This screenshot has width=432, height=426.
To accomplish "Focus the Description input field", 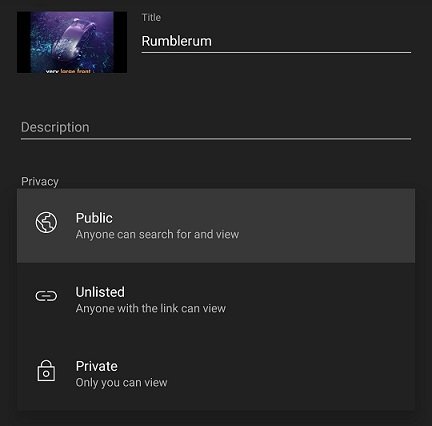I will point(216,128).
